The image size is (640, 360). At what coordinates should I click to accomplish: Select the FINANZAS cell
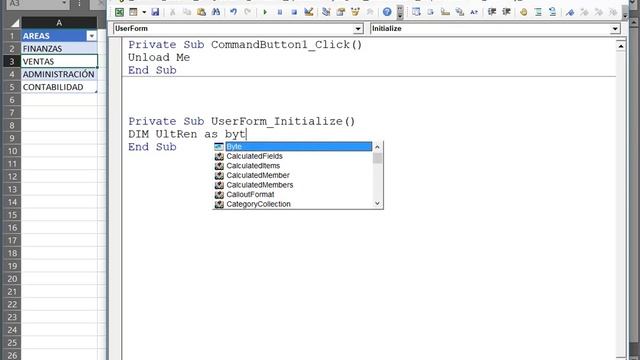click(x=59, y=49)
